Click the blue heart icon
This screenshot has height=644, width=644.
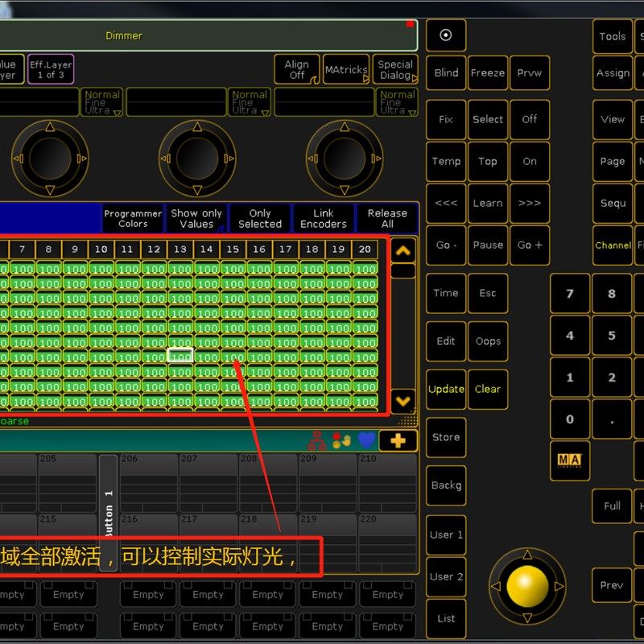(366, 440)
